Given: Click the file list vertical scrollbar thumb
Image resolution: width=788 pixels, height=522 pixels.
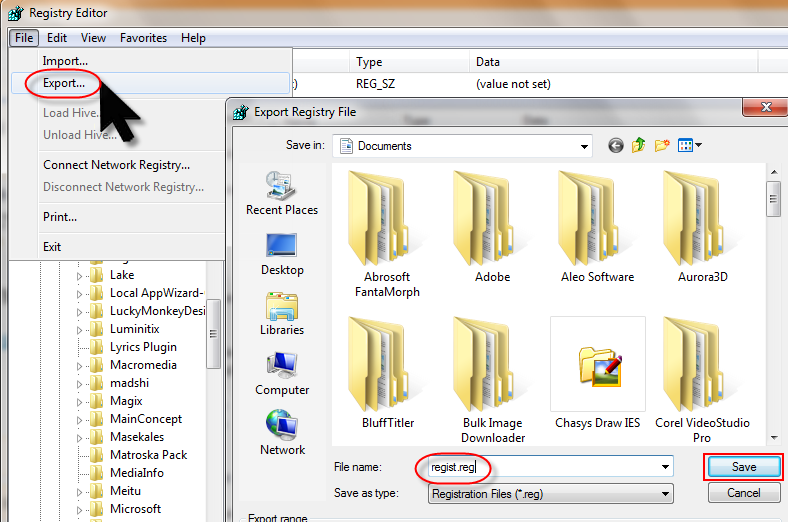Looking at the screenshot, I should (x=773, y=198).
